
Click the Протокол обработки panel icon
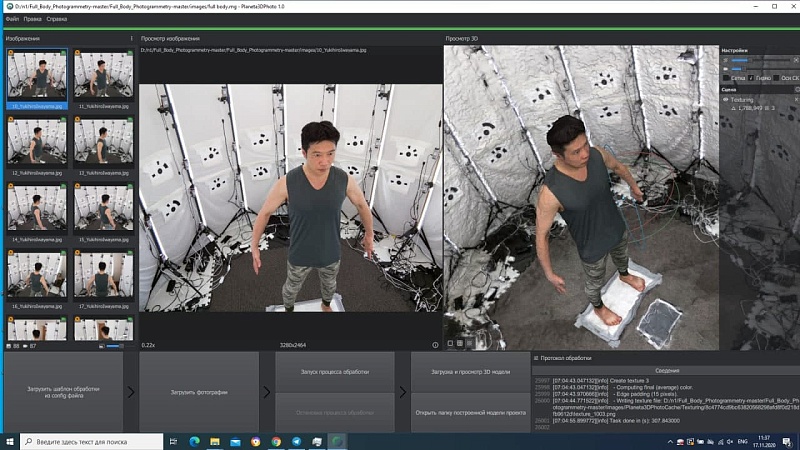pos(536,358)
